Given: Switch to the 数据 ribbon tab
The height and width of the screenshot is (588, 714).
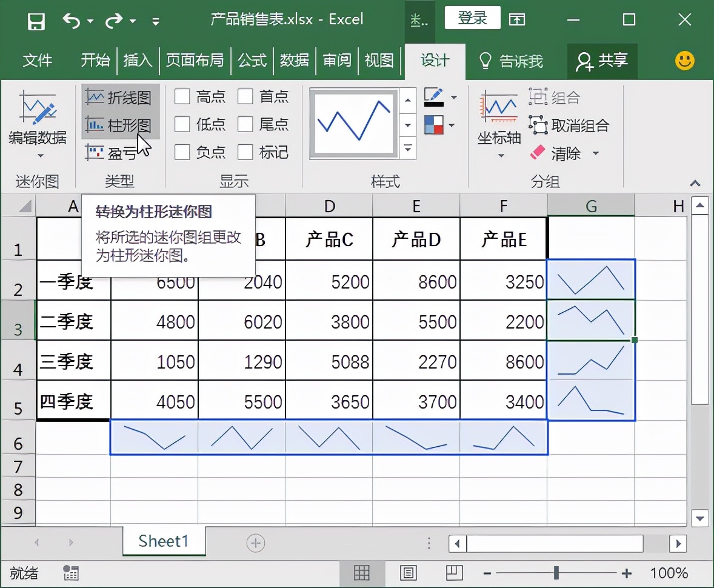Looking at the screenshot, I should click(295, 61).
